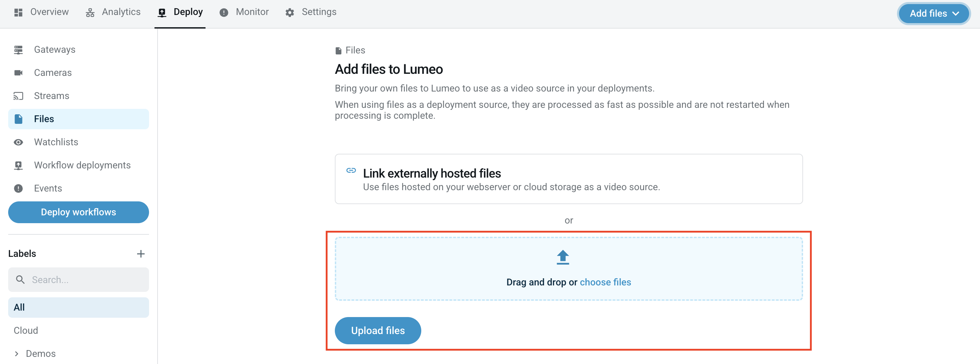Click the Deploy workflows button
980x364 pixels.
pos(78,212)
